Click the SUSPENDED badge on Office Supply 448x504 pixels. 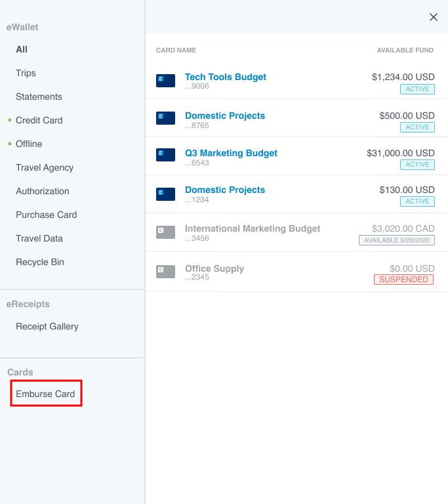[404, 280]
